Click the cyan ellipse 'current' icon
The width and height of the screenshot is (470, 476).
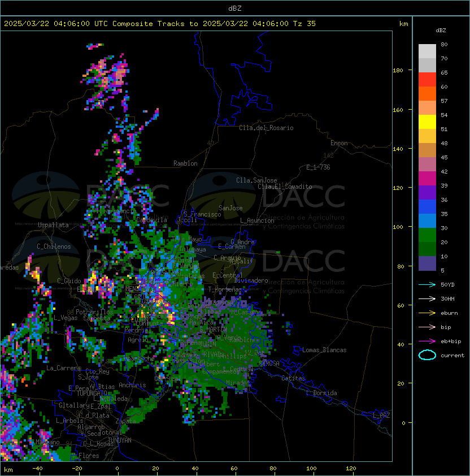(427, 355)
